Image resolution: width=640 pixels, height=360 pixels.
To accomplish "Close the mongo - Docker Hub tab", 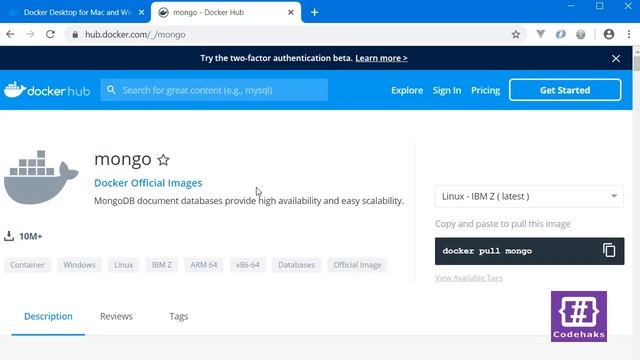I will pos(291,12).
